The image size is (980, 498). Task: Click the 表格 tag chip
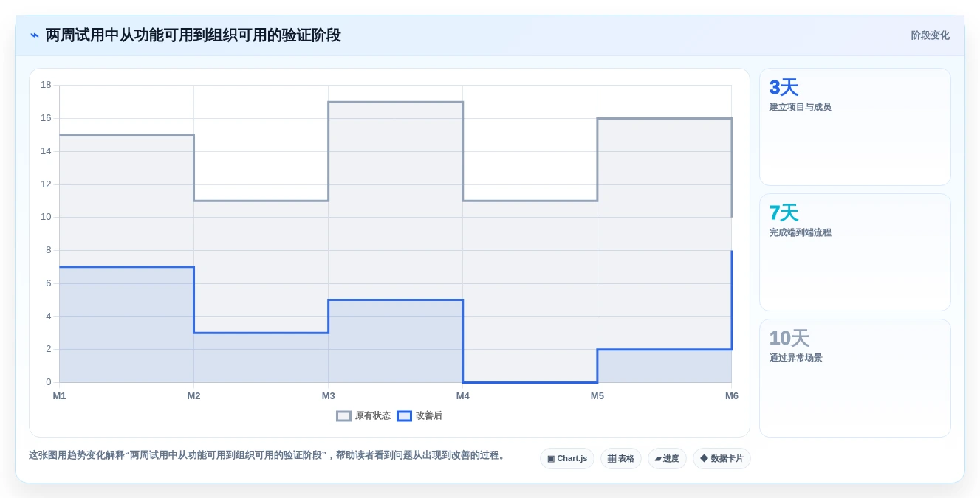[x=621, y=459]
